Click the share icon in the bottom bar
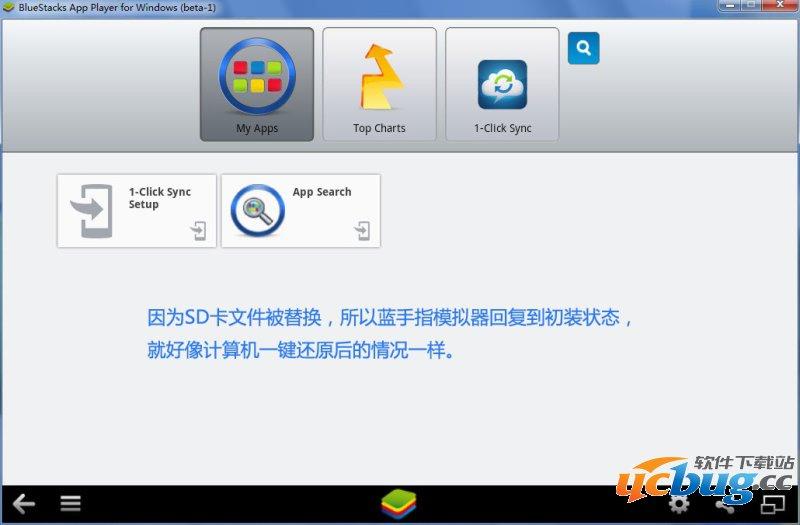Viewport: 800px width, 525px height. tap(725, 505)
